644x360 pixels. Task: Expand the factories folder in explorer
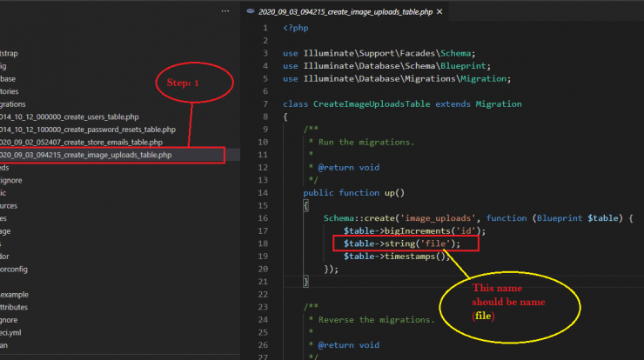(9, 91)
